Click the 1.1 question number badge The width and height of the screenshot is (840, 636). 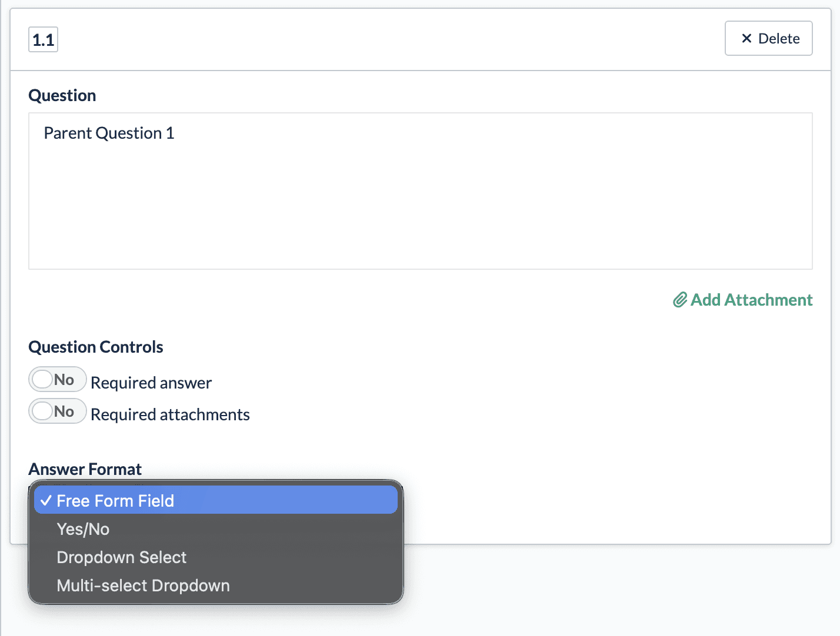tap(43, 40)
